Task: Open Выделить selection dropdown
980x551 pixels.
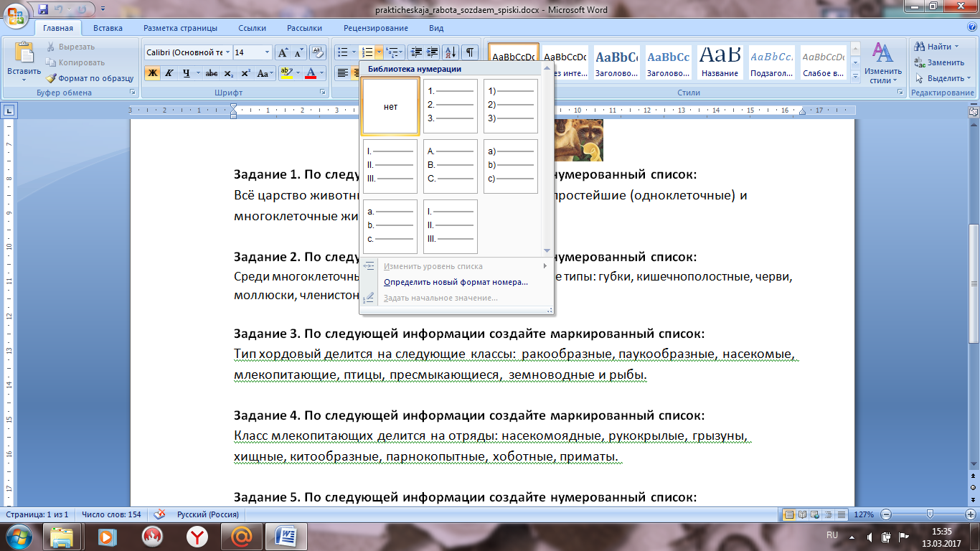Action: [969, 78]
